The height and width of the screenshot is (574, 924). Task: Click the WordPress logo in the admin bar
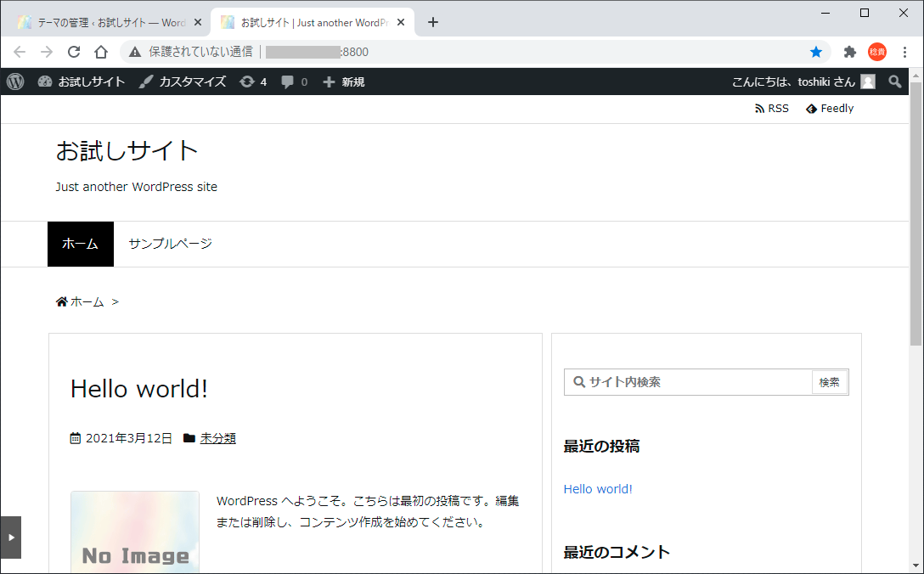(14, 82)
